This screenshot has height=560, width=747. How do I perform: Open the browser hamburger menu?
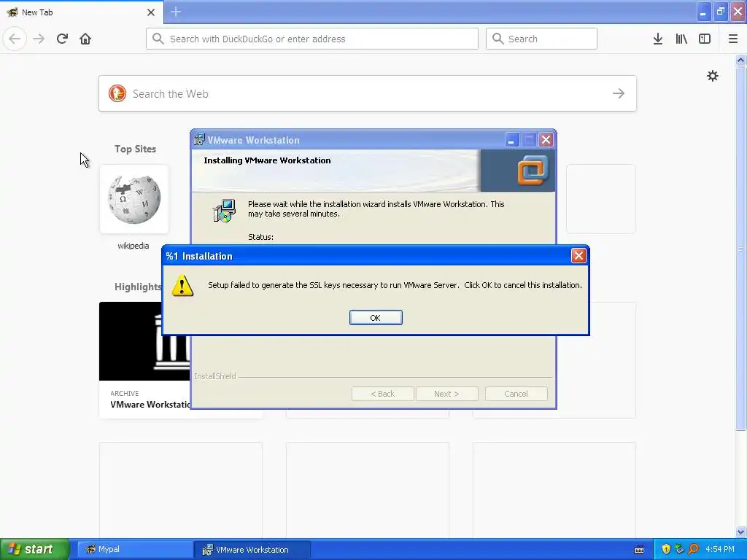click(x=732, y=39)
